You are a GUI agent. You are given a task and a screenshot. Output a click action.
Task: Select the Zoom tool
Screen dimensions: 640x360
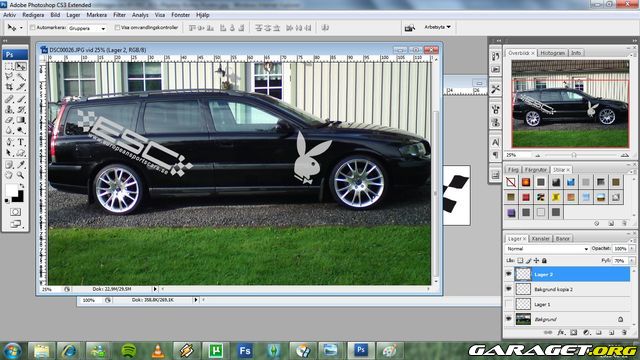pyautogui.click(x=21, y=175)
